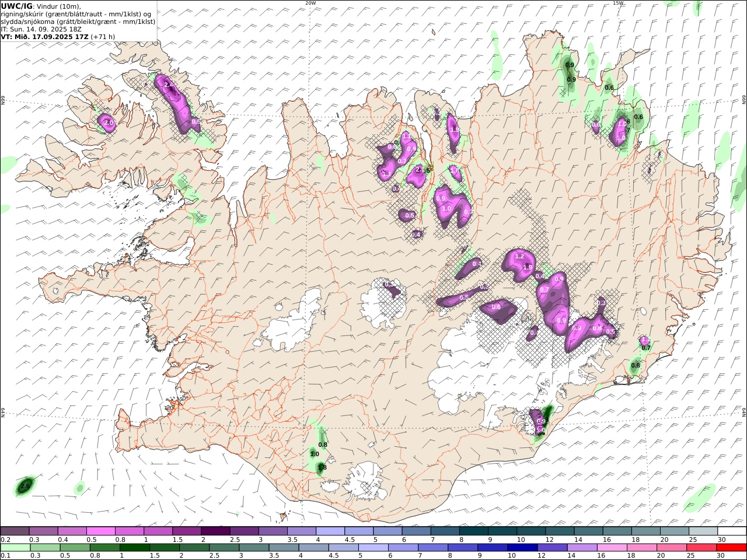Click the '(+71 h)' forecast offset text
The width and height of the screenshot is (747, 560).
103,36
